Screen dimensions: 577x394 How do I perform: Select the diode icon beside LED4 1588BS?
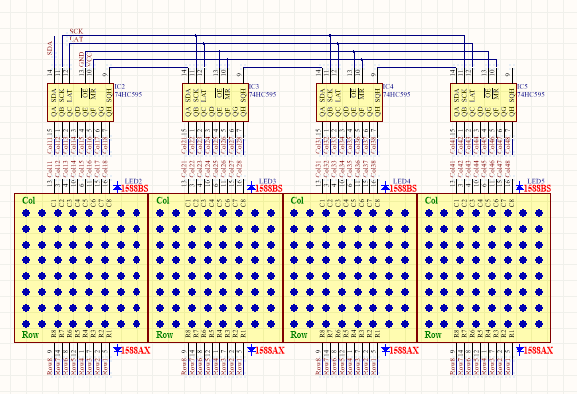coord(385,187)
